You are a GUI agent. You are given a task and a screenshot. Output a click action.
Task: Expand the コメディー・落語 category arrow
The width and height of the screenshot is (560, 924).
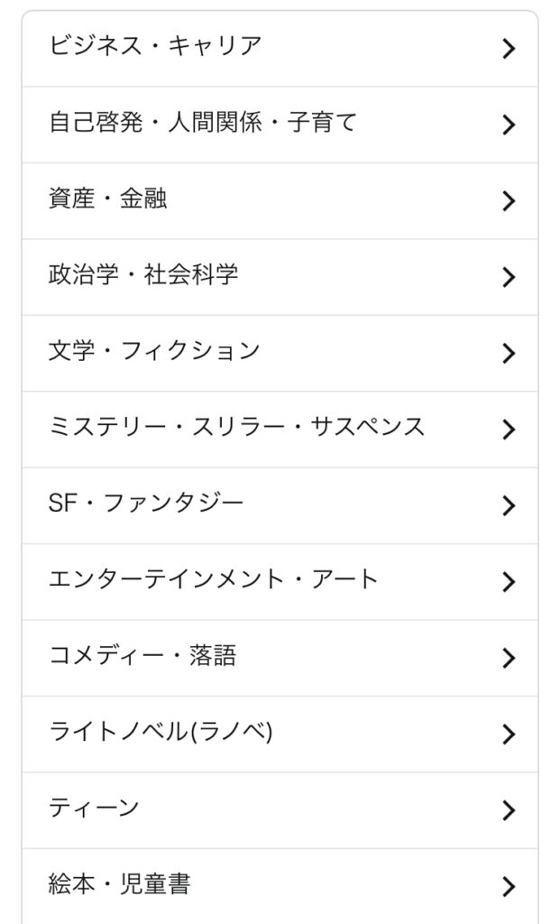tap(509, 658)
